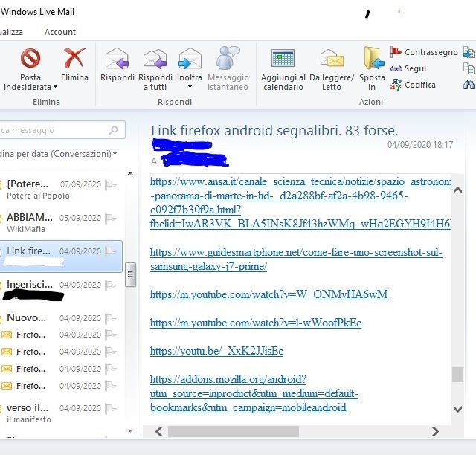Reply using the Rispondi envelope icon
Image resolution: width=476 pixels, height=455 pixels.
(x=117, y=58)
